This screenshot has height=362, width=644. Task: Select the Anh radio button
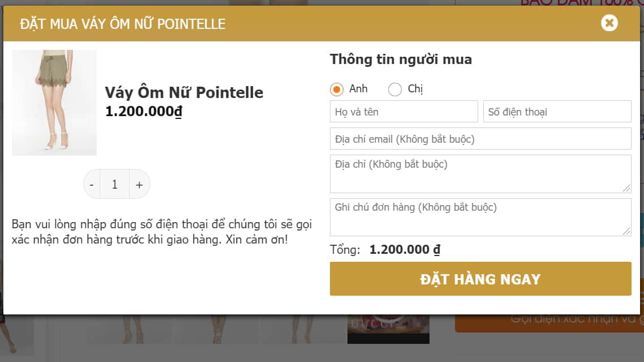click(336, 89)
